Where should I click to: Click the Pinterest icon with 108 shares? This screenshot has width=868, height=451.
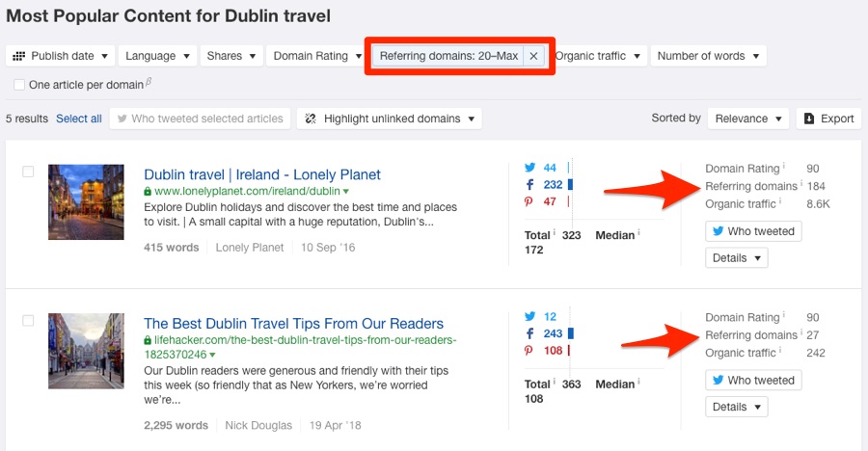529,350
